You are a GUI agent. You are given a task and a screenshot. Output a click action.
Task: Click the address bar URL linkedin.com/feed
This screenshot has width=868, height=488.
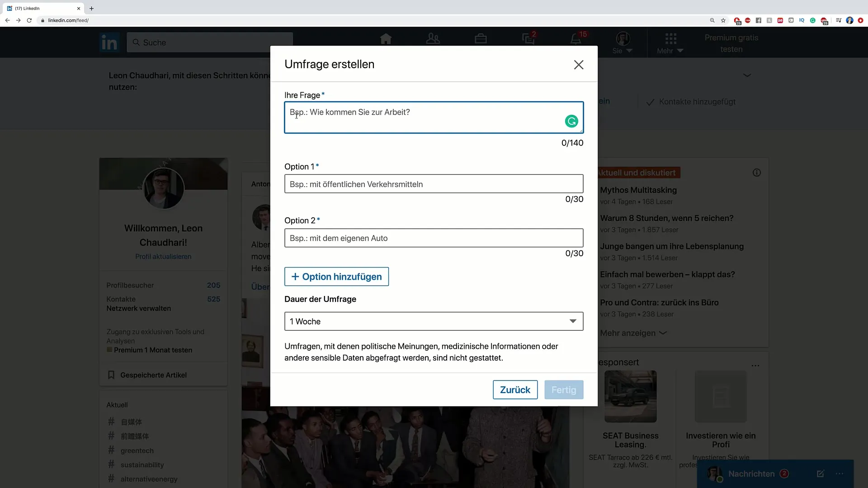[68, 20]
